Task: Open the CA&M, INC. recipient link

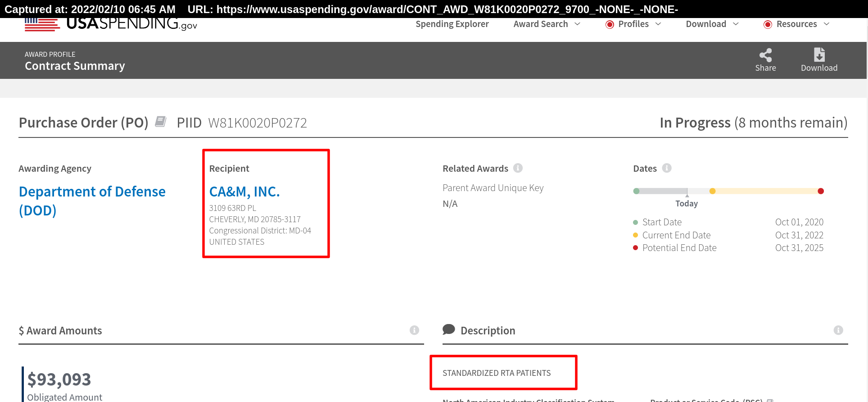Action: pos(244,192)
